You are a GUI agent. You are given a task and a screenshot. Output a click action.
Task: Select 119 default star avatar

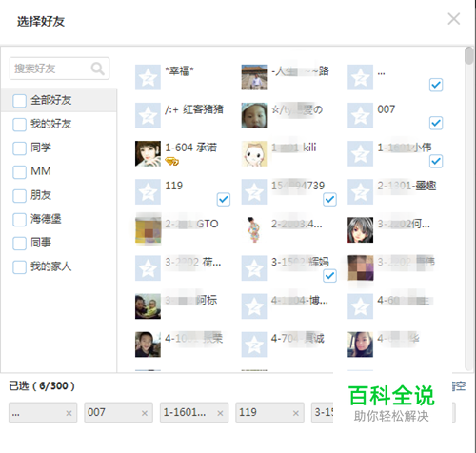148,191
